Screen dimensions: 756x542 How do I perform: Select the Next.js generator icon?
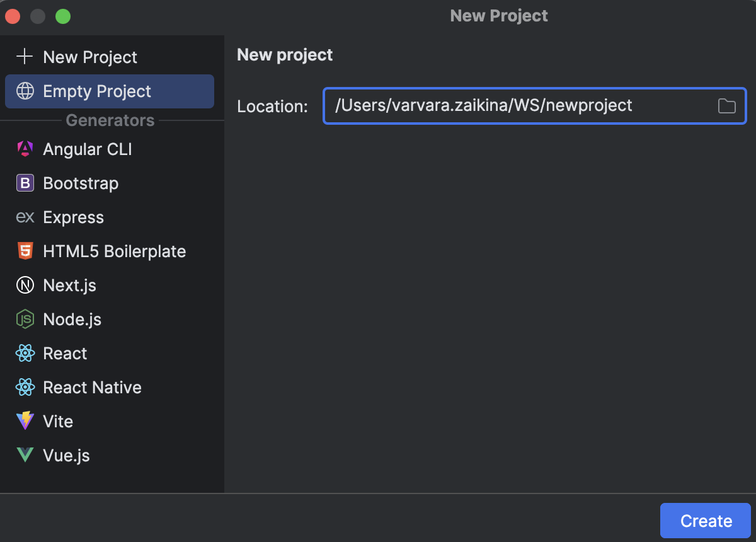point(24,285)
